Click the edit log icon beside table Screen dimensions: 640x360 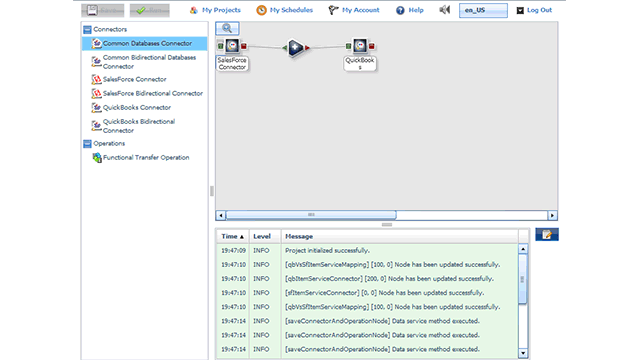tap(547, 234)
